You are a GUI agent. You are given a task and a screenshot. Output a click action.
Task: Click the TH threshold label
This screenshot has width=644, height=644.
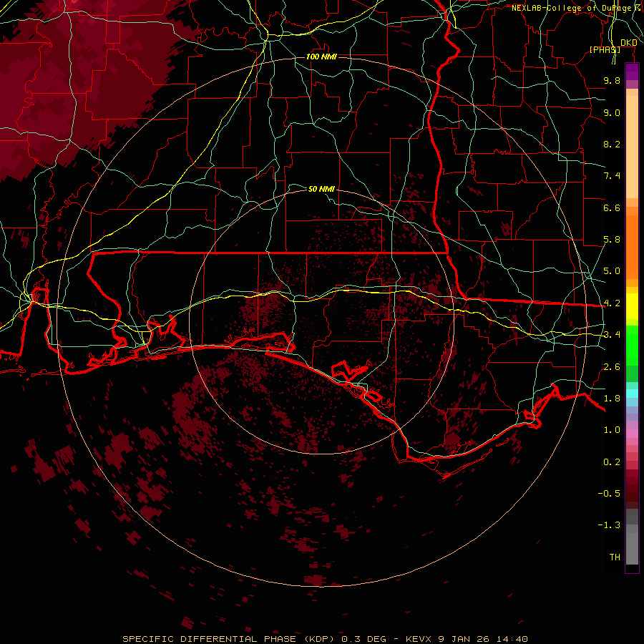pos(615,557)
